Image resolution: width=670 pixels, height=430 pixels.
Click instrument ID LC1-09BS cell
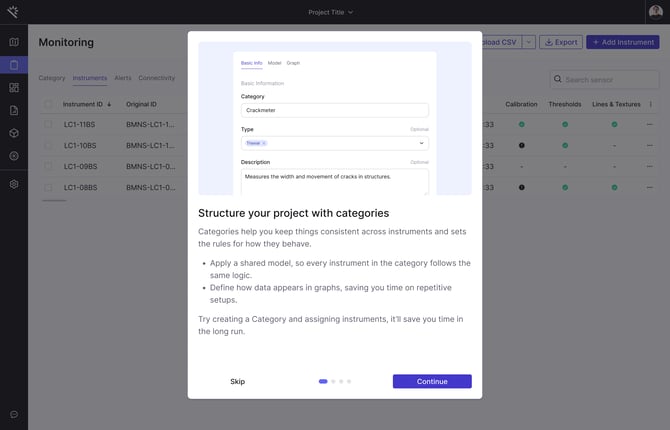coord(80,166)
